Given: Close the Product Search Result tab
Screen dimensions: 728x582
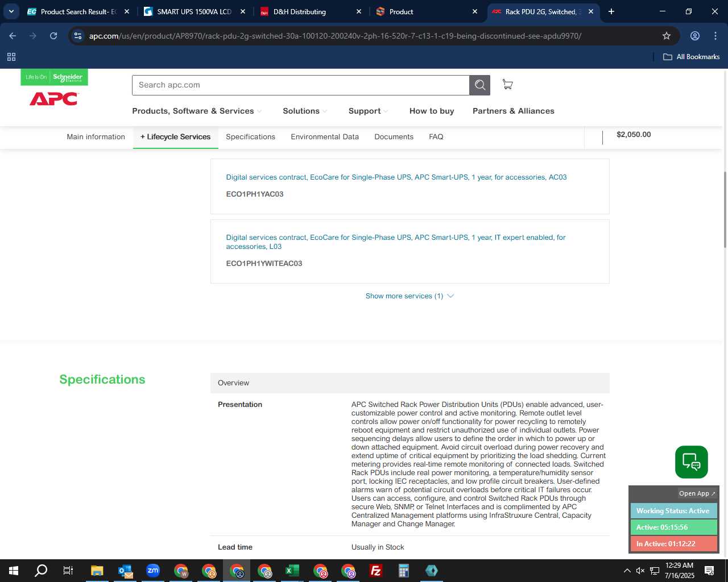Looking at the screenshot, I should pyautogui.click(x=126, y=11).
